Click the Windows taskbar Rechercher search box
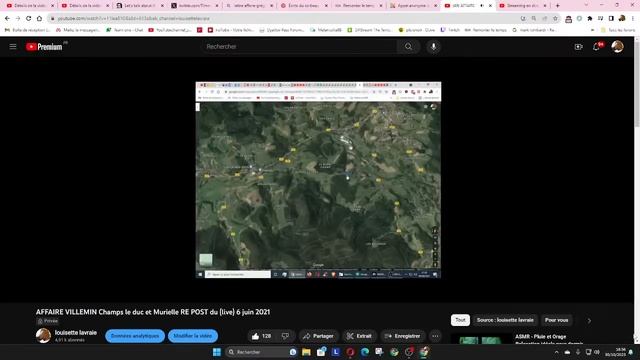This screenshot has width=640, height=360. tap(261, 352)
